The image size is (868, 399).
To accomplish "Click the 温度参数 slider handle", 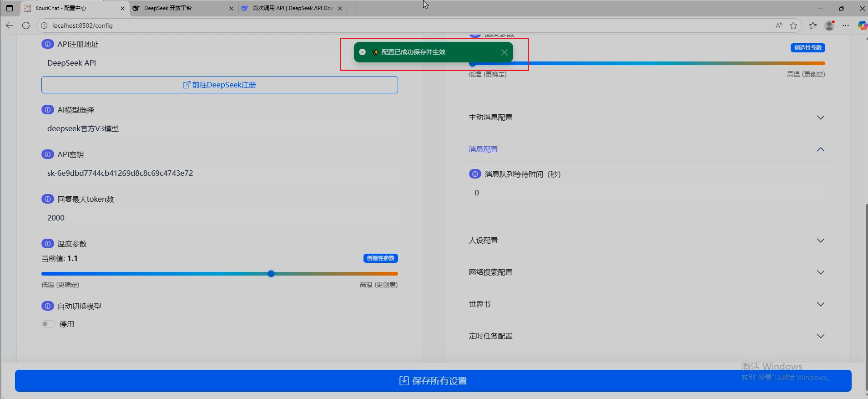I will (271, 274).
